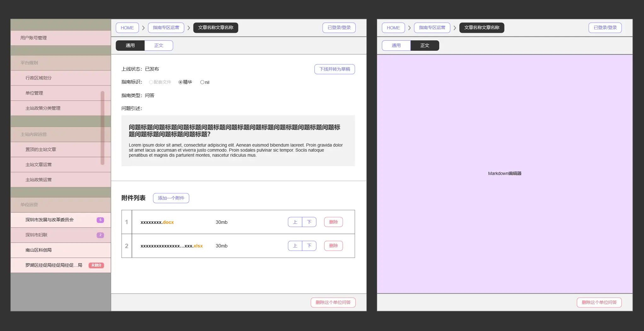Delete the xlsx attachment
This screenshot has width=644, height=331.
coord(333,246)
